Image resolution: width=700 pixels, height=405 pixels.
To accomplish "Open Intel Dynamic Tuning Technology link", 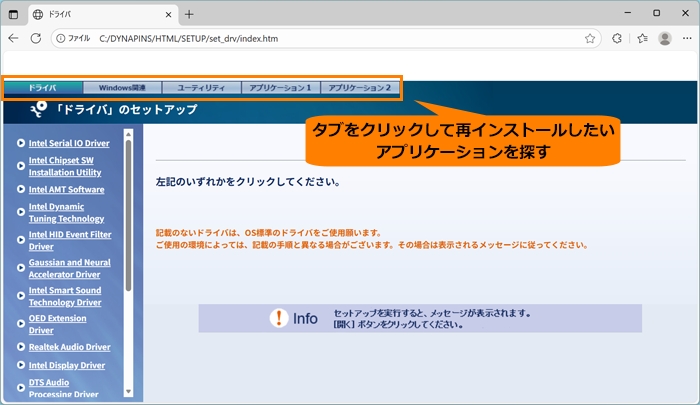I will pyautogui.click(x=67, y=213).
